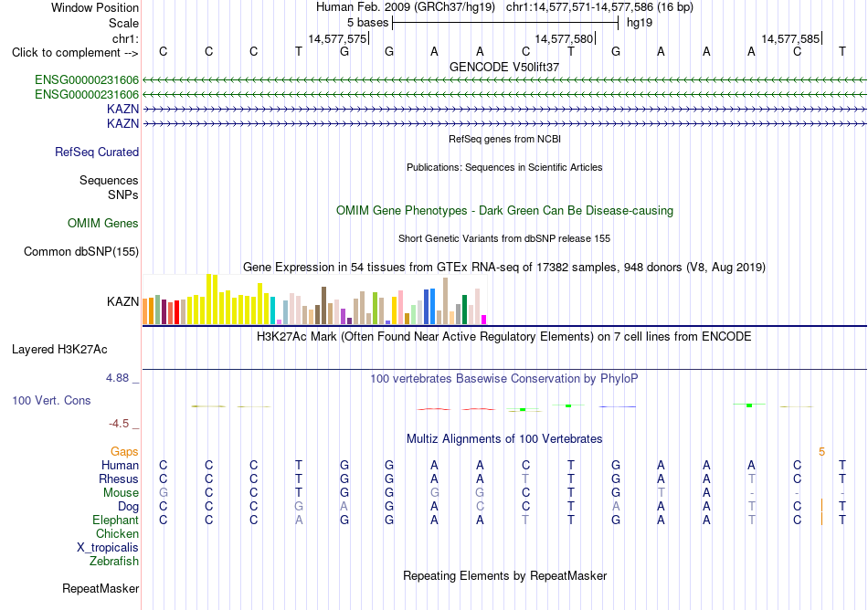Click the orange Gaps label
The height and width of the screenshot is (610, 868).
click(x=124, y=452)
